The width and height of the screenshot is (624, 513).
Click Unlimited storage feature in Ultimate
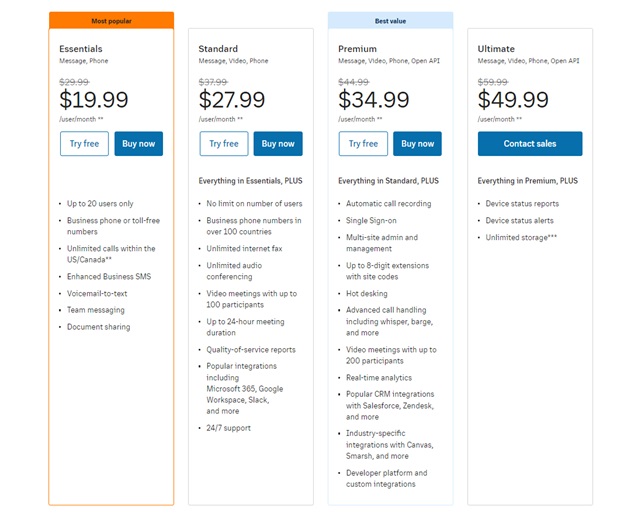pyautogui.click(x=521, y=238)
